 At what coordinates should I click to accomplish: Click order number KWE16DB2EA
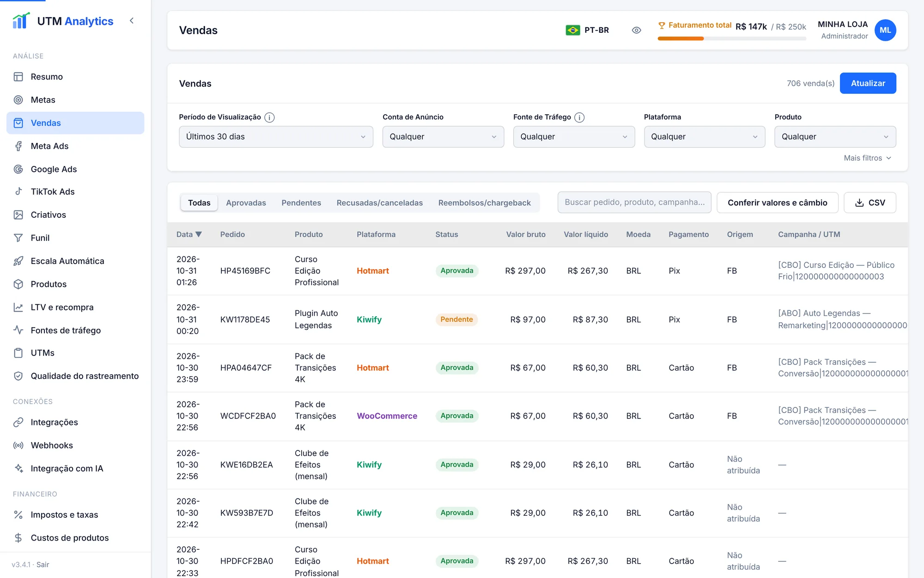(246, 465)
